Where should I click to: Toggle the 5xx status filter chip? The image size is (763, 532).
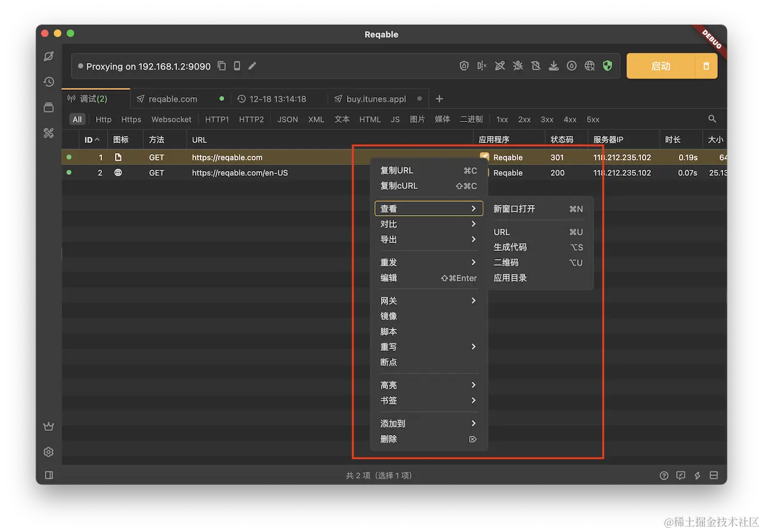point(593,119)
